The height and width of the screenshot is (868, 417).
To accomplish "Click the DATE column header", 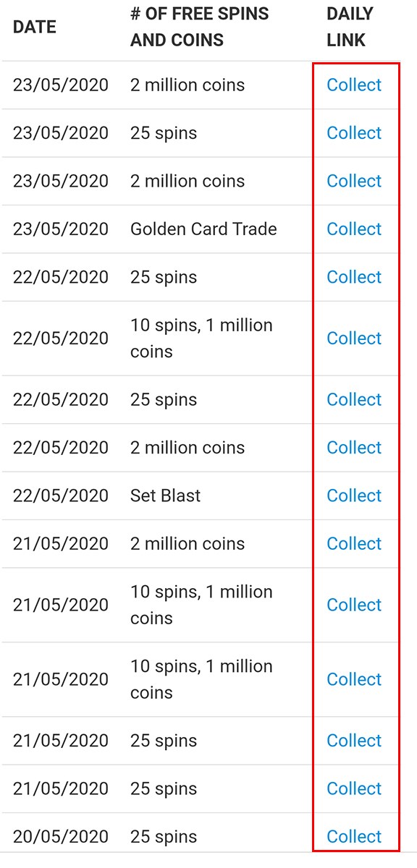I will (34, 27).
